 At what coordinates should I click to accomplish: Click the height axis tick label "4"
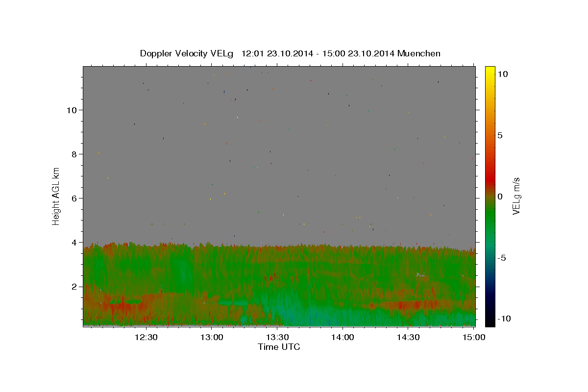[x=74, y=242]
